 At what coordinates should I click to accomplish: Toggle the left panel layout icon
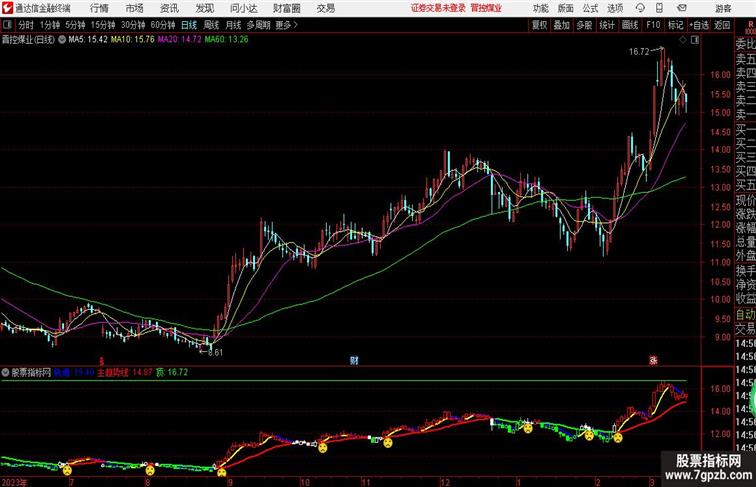7,25
